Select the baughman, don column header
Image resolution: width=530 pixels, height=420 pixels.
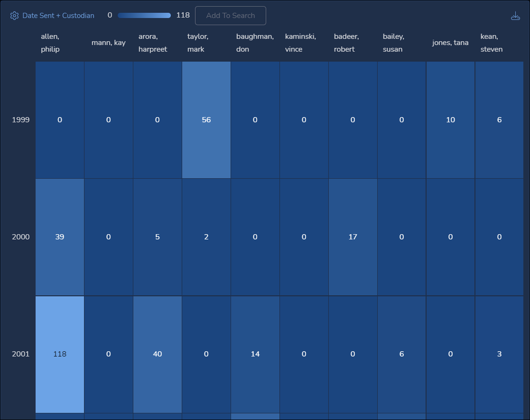click(x=255, y=43)
